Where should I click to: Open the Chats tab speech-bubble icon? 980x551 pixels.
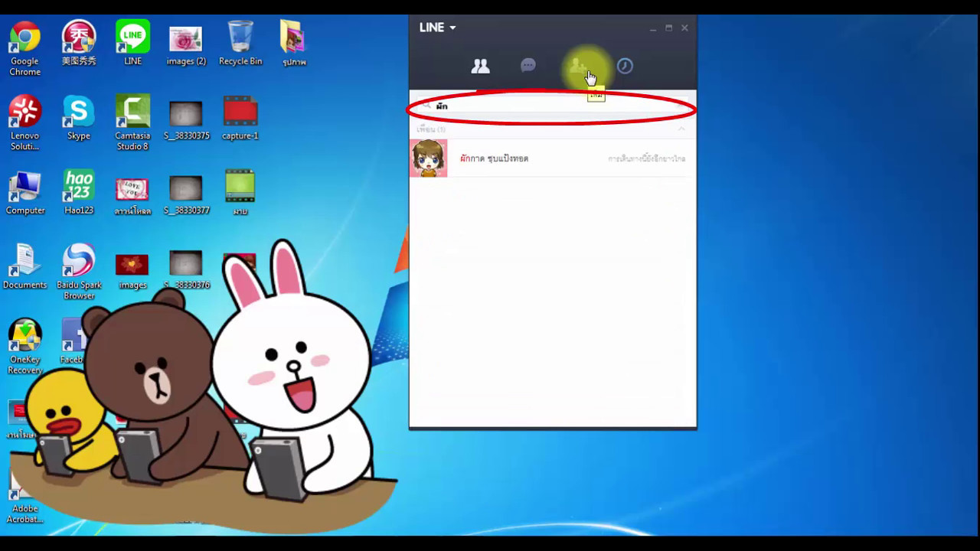click(x=528, y=66)
